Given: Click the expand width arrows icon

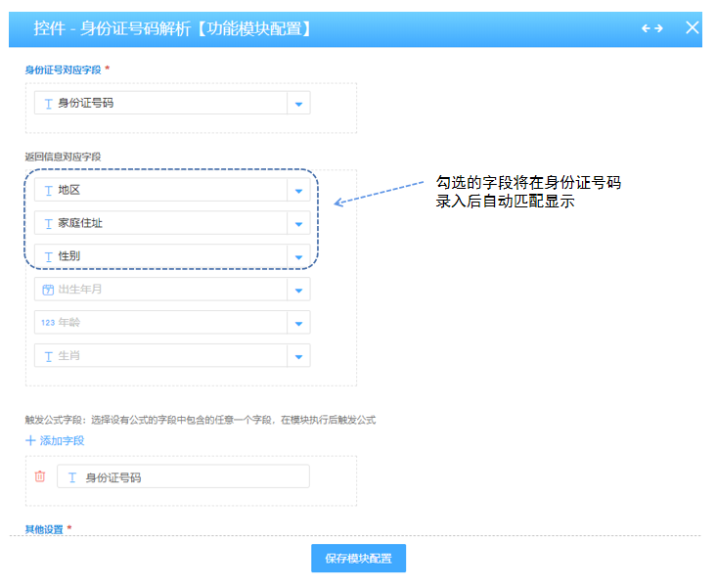Looking at the screenshot, I should [652, 28].
